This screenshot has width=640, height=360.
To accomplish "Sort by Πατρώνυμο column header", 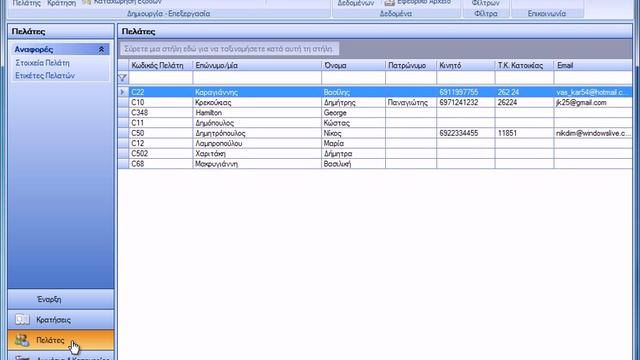I will click(x=411, y=65).
